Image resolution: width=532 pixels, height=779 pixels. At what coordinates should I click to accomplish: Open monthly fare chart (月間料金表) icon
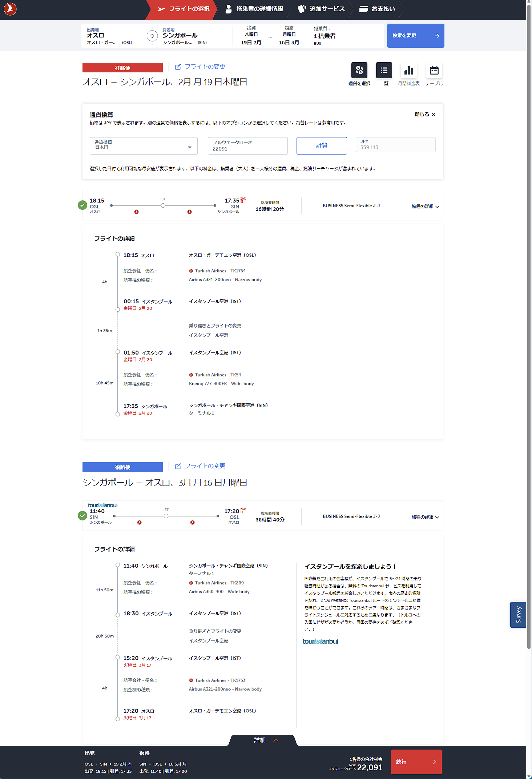(408, 70)
